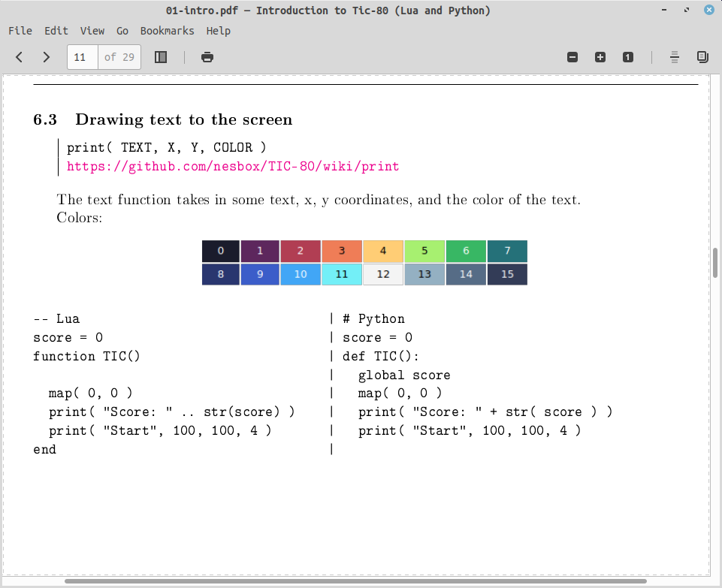The height and width of the screenshot is (588, 722).
Task: Open the Help menu
Action: click(x=219, y=31)
